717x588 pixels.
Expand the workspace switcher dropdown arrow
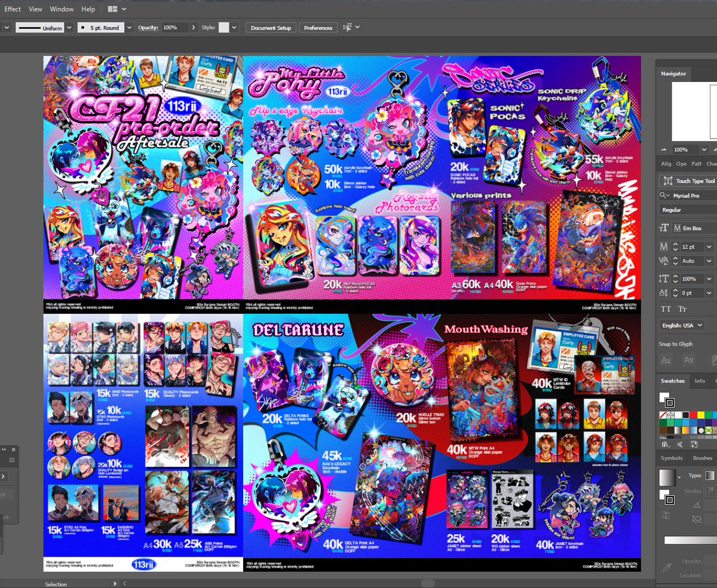[124, 10]
